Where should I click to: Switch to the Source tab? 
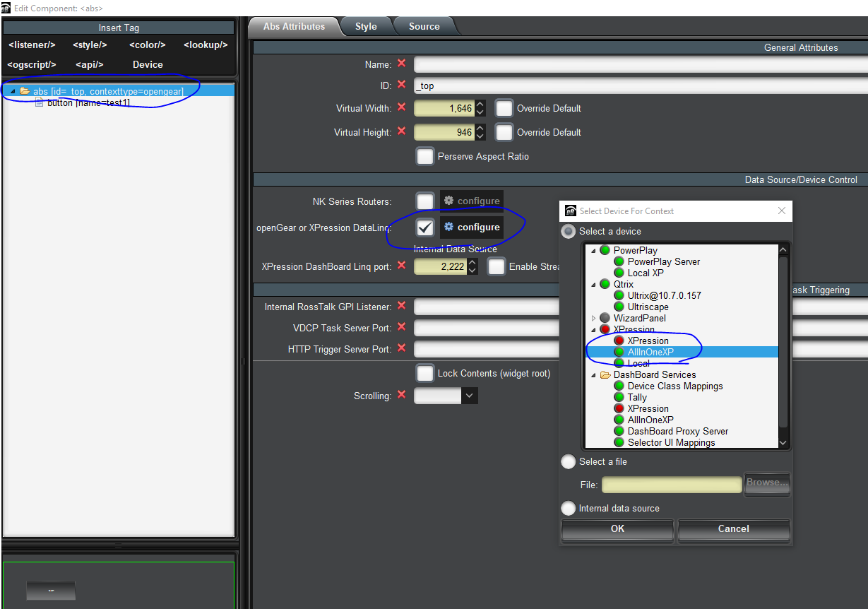[424, 26]
